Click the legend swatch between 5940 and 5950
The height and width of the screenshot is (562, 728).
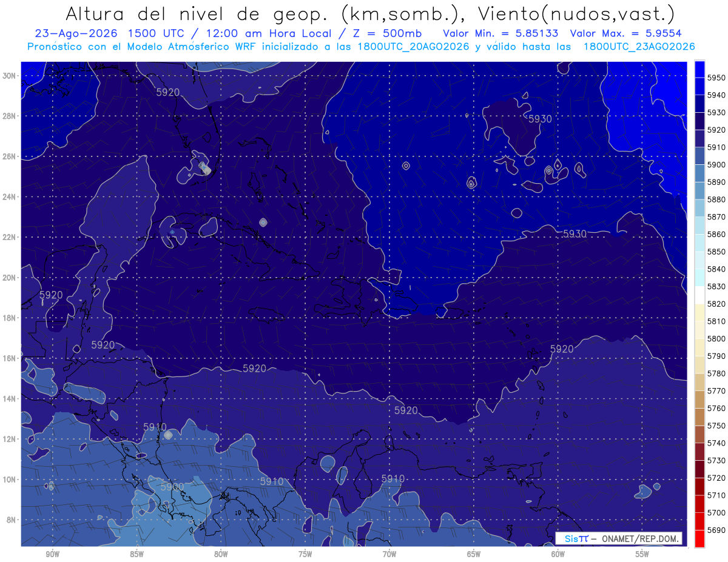click(699, 86)
